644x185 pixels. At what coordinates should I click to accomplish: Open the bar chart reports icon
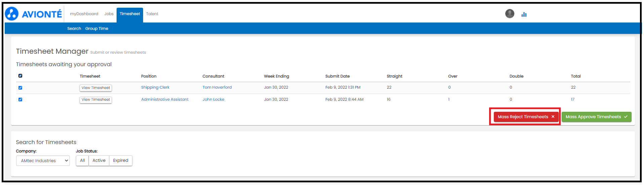click(x=524, y=14)
